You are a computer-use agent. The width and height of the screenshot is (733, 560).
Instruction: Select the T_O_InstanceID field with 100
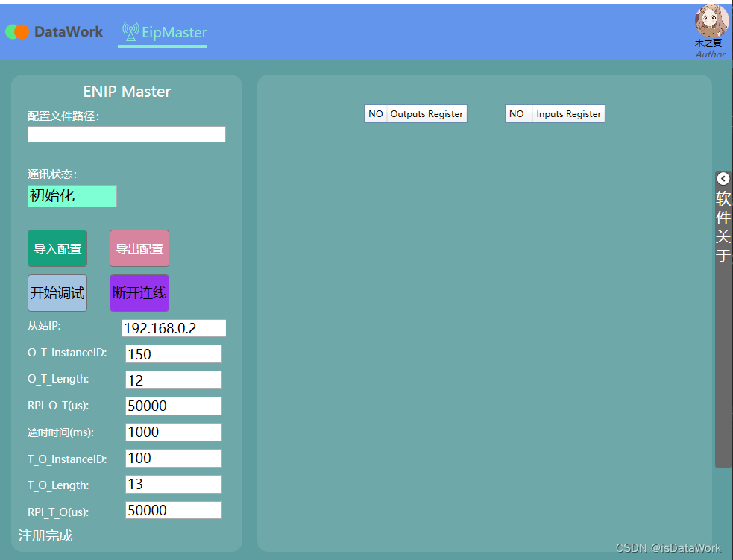tap(174, 458)
